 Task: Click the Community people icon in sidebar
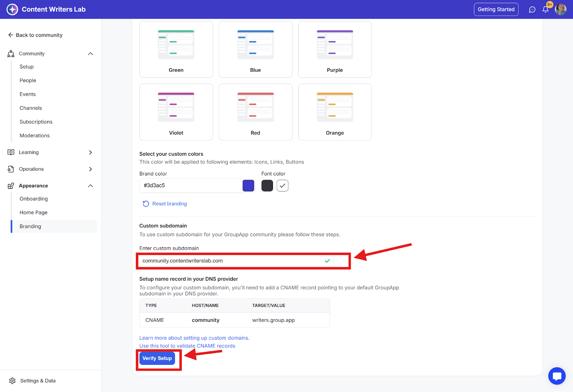[11, 54]
